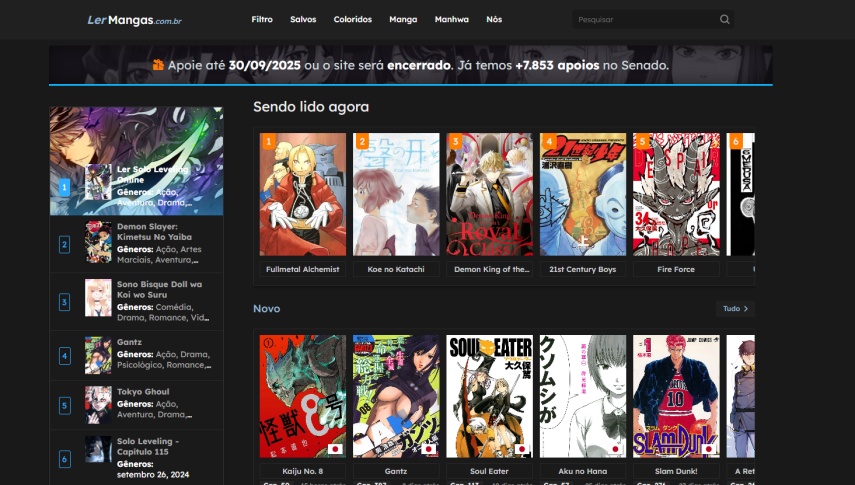Open the Gantz cover in Novo

[396, 396]
